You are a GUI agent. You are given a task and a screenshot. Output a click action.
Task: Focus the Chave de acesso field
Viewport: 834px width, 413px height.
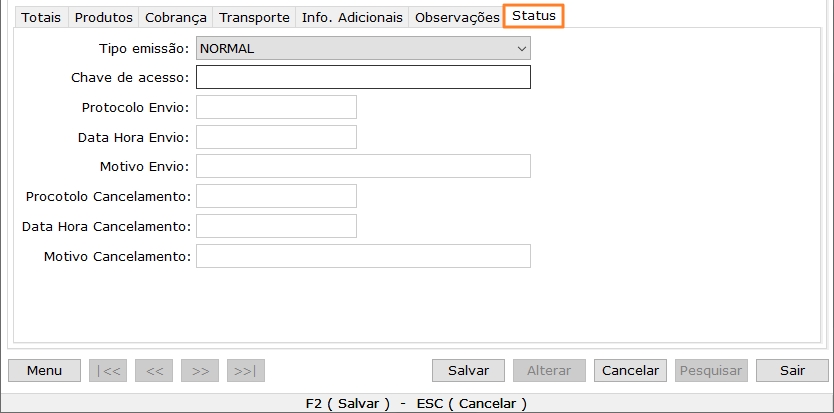coord(363,78)
